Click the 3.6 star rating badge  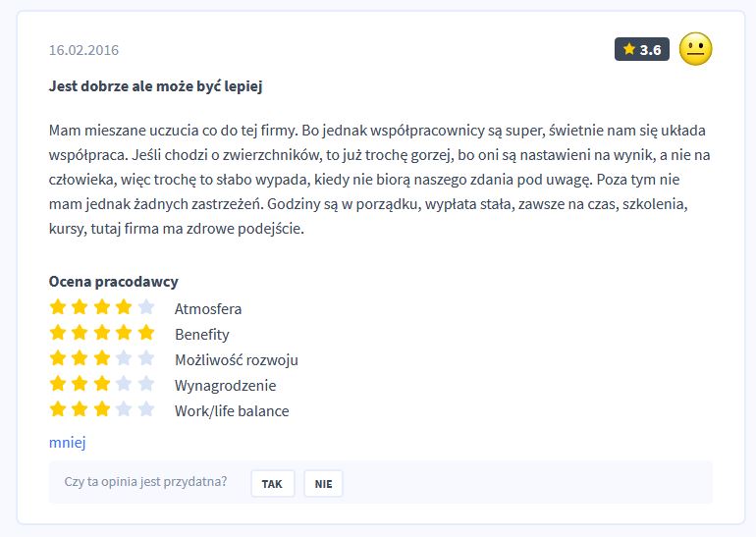[x=642, y=49]
